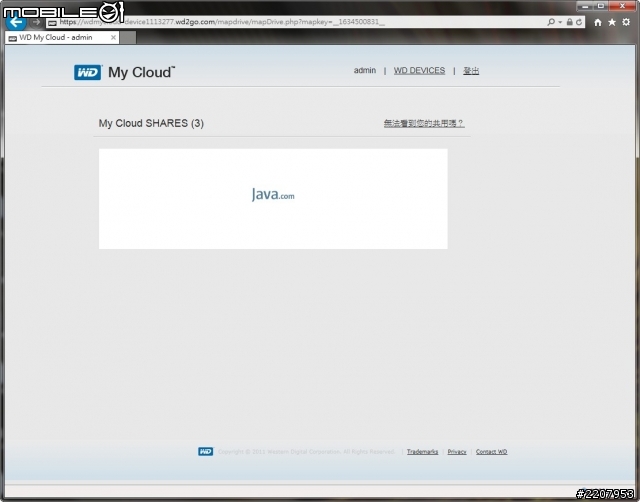Click the My Cloud title text

(141, 72)
